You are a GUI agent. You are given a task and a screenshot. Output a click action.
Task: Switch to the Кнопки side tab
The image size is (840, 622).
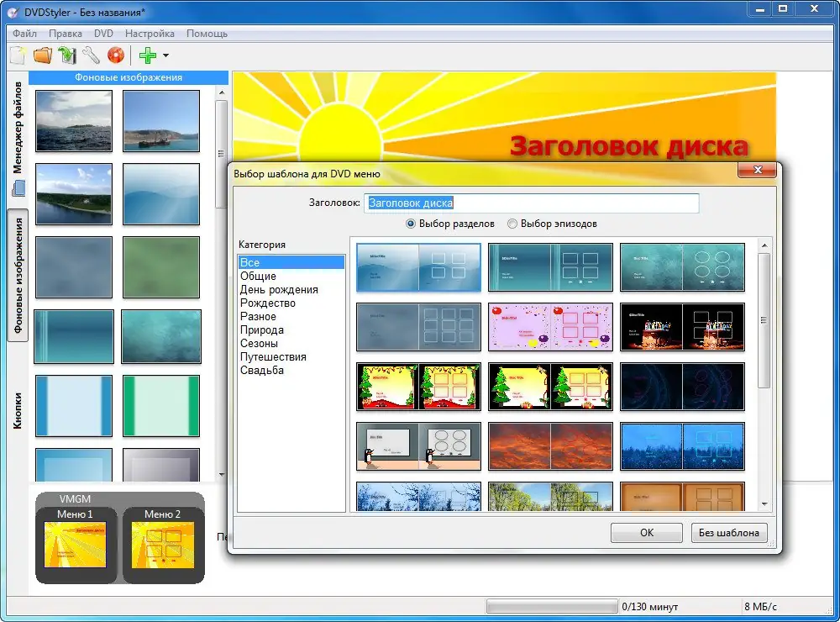(18, 411)
